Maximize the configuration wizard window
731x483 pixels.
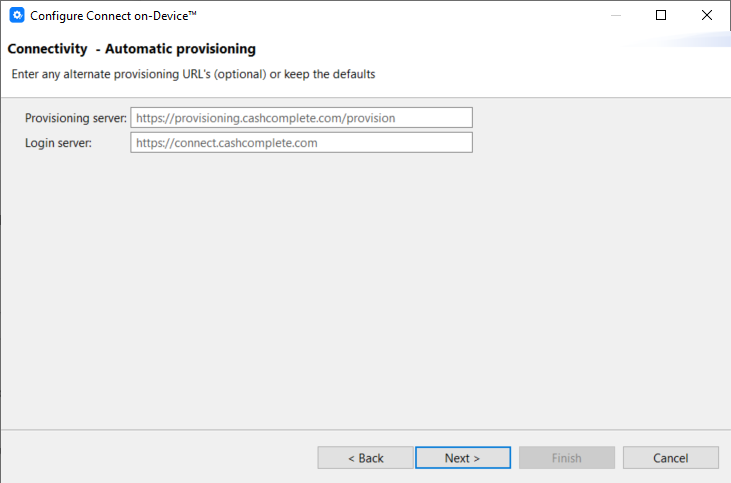click(661, 16)
